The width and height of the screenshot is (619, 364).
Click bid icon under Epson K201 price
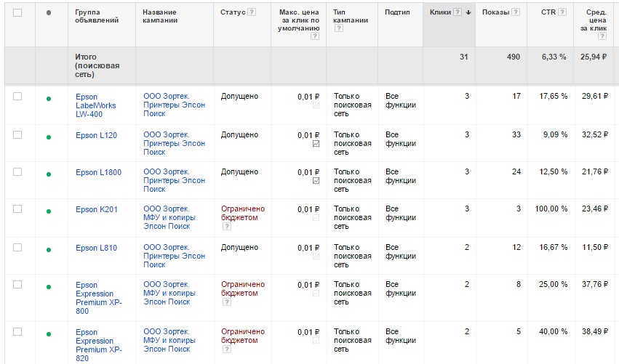click(x=316, y=218)
